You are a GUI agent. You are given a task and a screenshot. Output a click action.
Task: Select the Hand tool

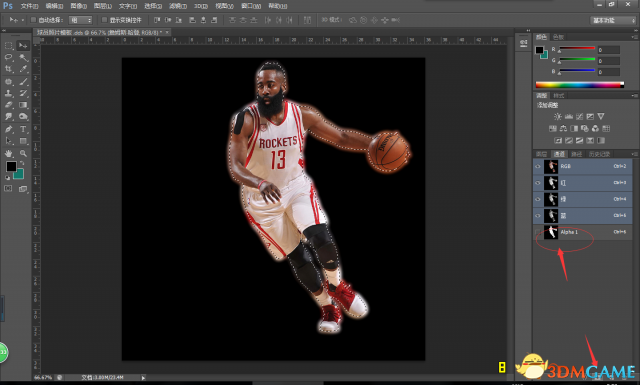(x=9, y=154)
